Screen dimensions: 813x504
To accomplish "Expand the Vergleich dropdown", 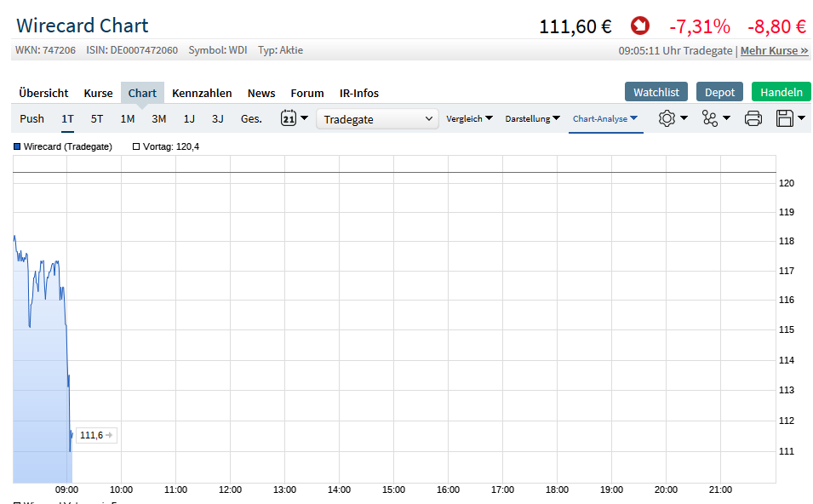I will pos(469,118).
